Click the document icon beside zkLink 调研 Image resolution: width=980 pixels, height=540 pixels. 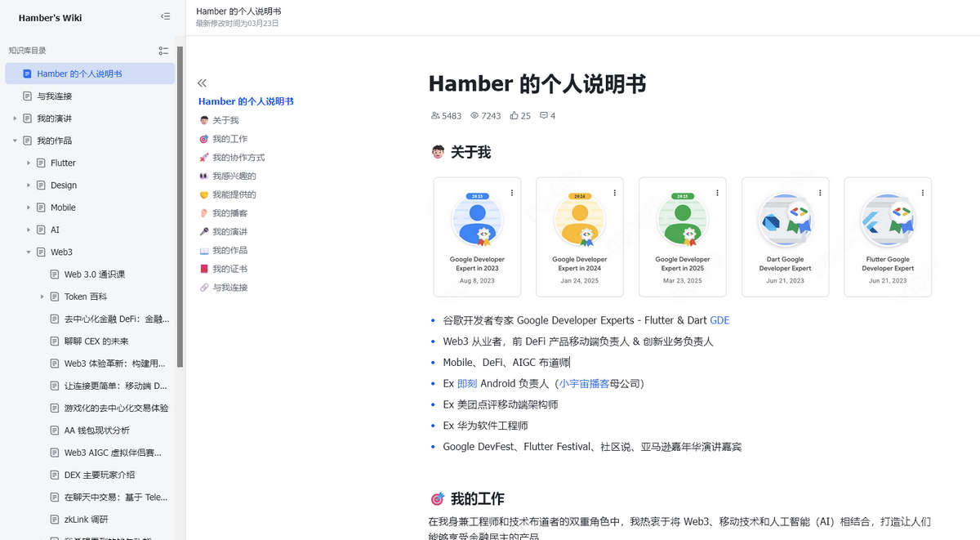[55, 520]
